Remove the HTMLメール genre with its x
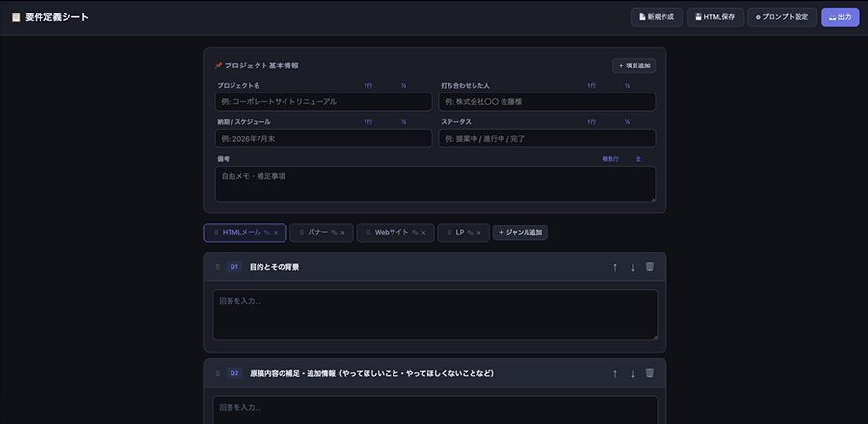This screenshot has height=424, width=868. coord(276,233)
